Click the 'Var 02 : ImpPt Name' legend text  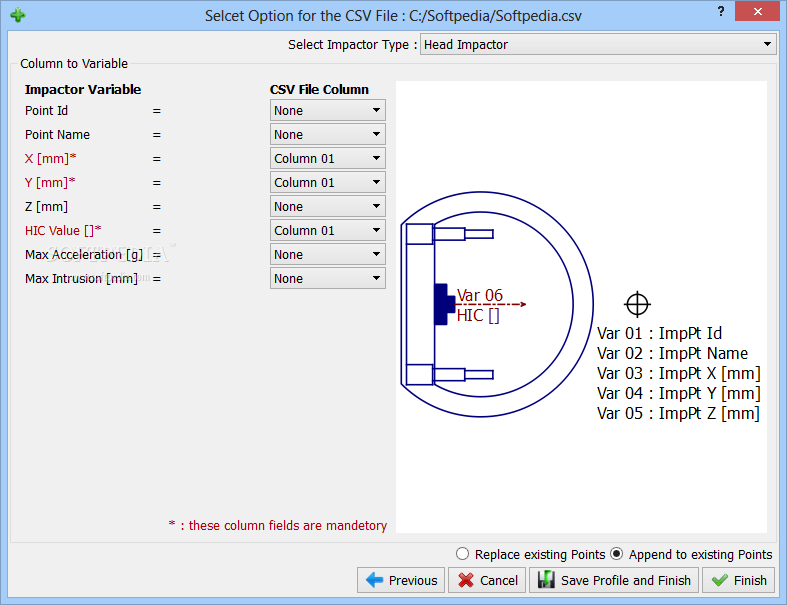coord(673,353)
